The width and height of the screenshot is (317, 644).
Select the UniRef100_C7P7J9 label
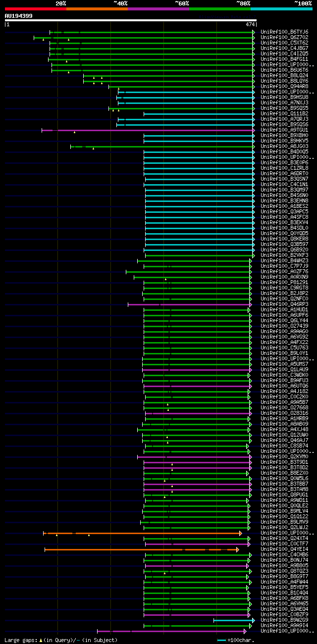tap(284, 266)
